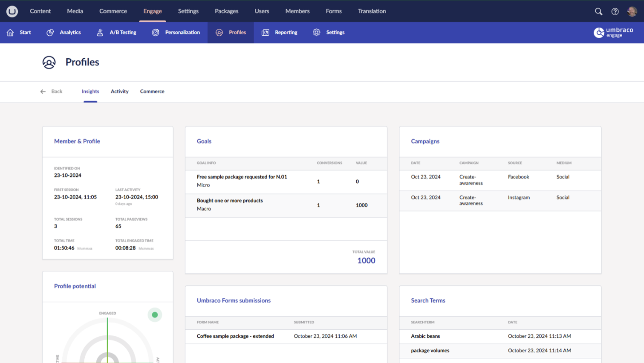Image resolution: width=644 pixels, height=363 pixels.
Task: Click the total engaged time 00:08:28
Action: click(x=125, y=248)
